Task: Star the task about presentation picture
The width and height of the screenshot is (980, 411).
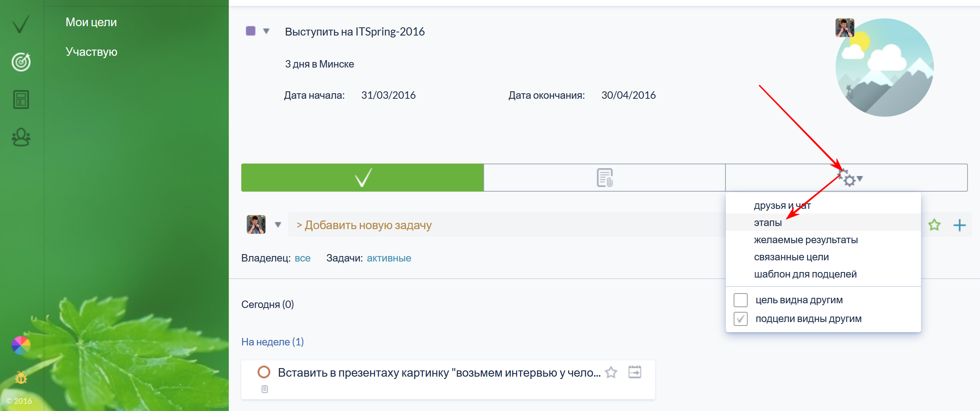Action: pyautogui.click(x=611, y=372)
